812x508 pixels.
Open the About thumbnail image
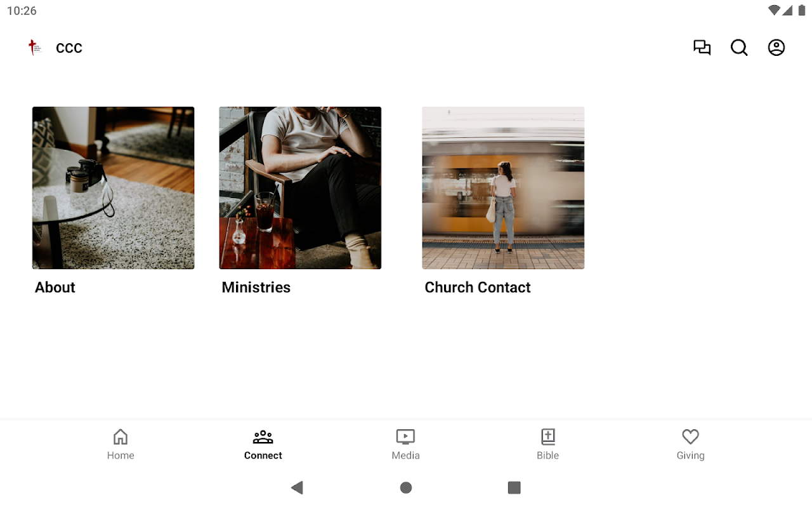coord(114,188)
